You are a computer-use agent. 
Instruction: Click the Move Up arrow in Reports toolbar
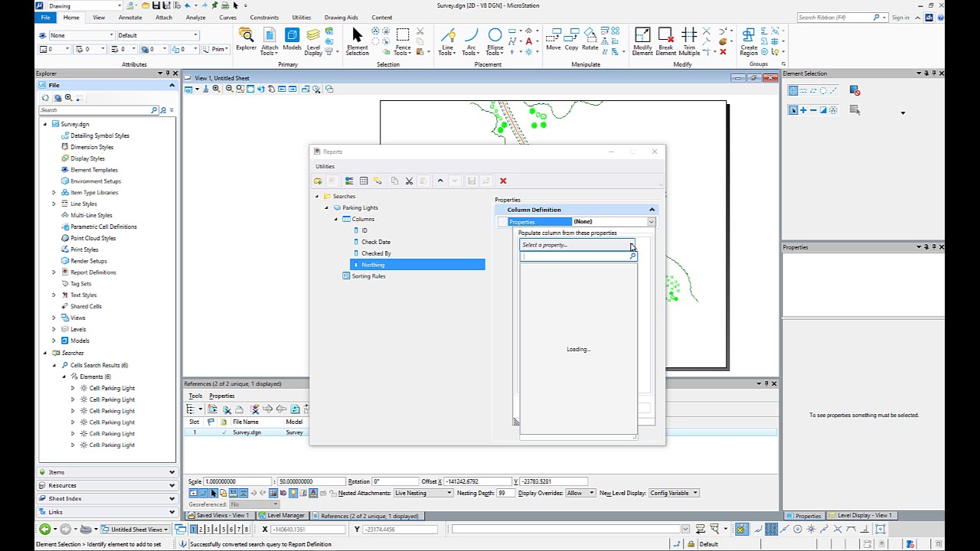click(439, 181)
